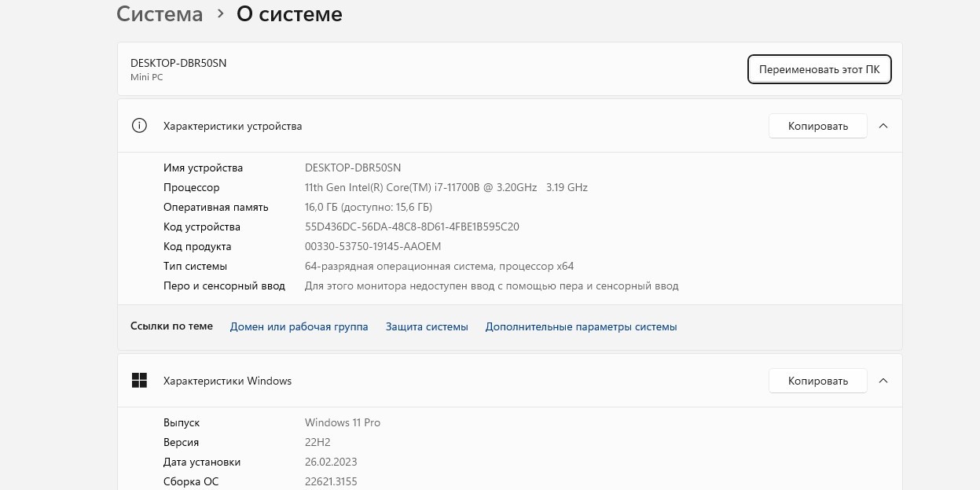Click the О системе page title
980x490 pixels.
click(289, 14)
